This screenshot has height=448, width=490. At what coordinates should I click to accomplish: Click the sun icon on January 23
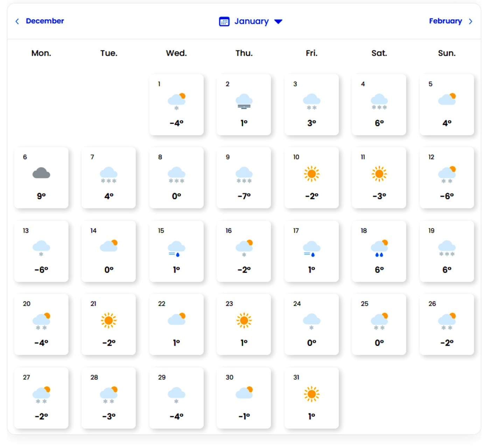point(244,320)
